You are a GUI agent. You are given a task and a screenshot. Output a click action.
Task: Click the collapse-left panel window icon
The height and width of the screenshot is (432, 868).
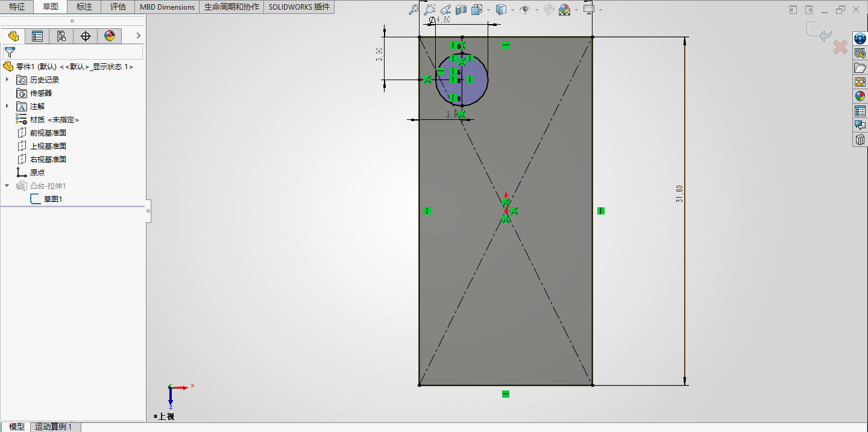793,10
